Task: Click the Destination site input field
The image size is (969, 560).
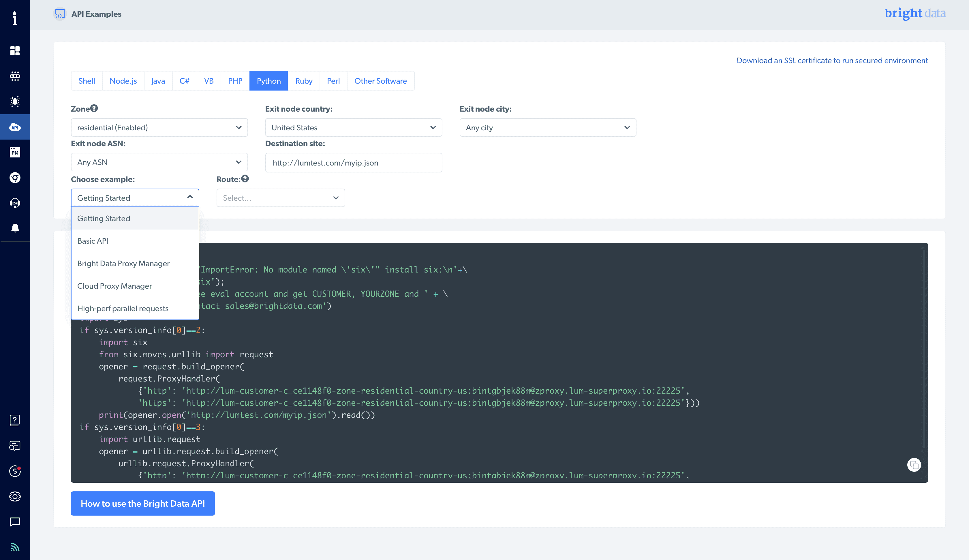Action: pyautogui.click(x=353, y=163)
